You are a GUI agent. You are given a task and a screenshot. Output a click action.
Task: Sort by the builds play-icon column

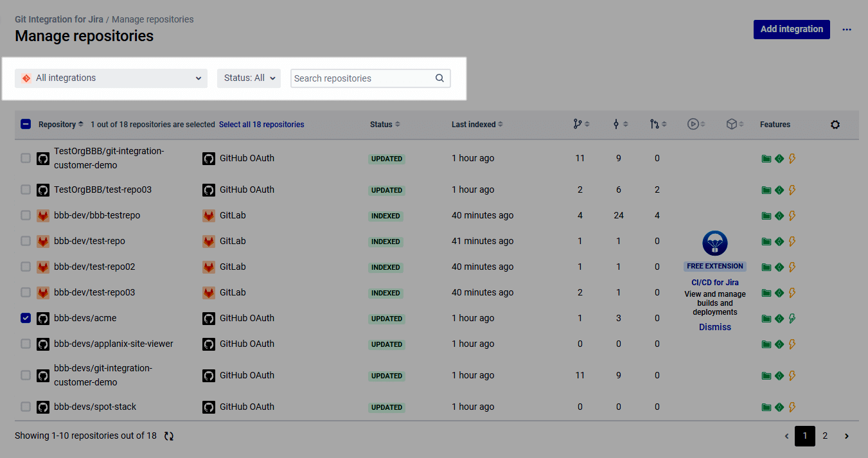coord(696,125)
